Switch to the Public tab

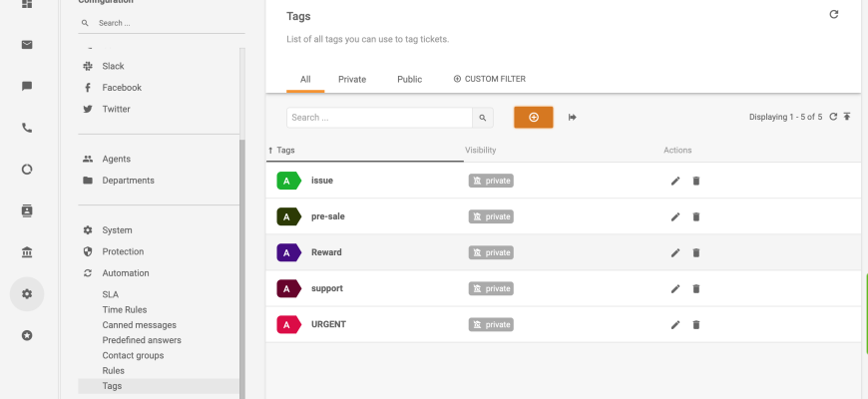click(x=409, y=79)
